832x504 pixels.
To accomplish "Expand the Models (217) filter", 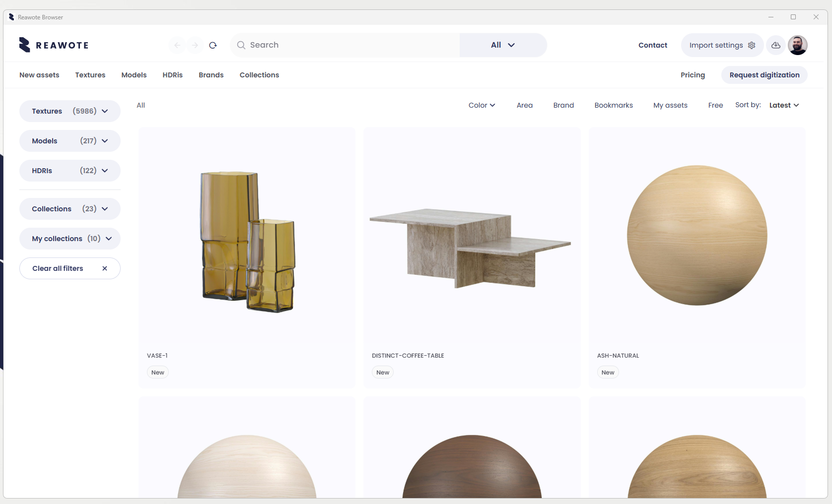I will [x=70, y=141].
